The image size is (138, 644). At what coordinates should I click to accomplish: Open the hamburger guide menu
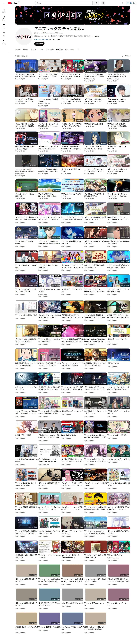4,3
